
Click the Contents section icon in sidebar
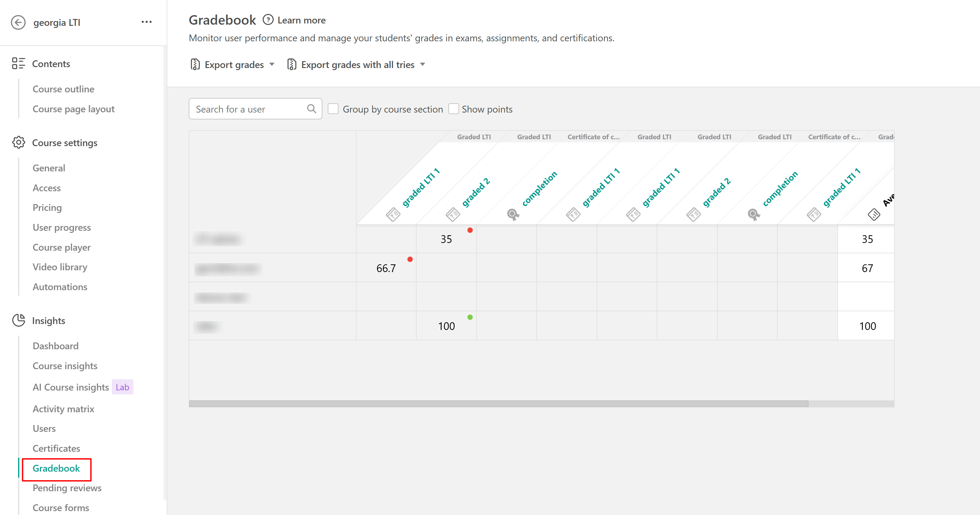tap(18, 64)
